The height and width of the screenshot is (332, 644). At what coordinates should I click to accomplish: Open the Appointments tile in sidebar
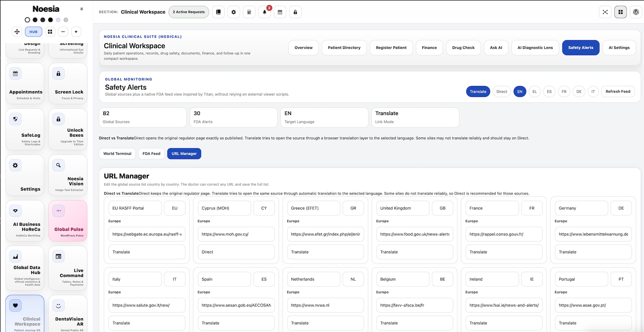pos(25,84)
